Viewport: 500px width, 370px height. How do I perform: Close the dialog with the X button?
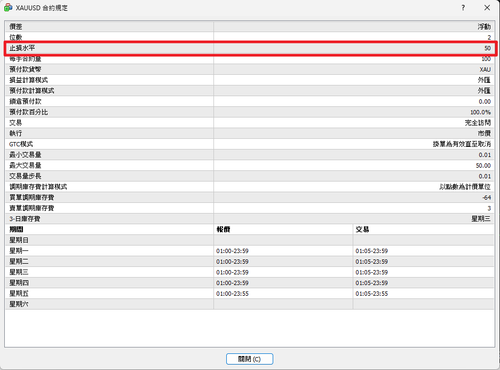pos(487,8)
